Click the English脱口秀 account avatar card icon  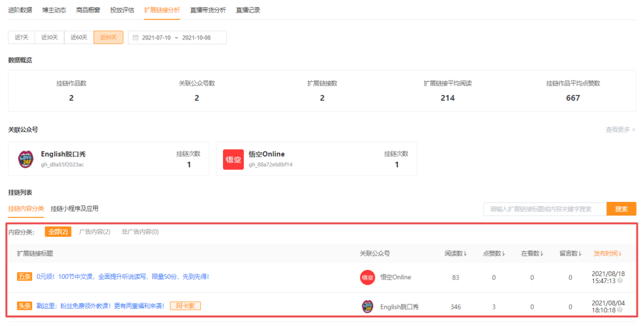click(x=26, y=159)
